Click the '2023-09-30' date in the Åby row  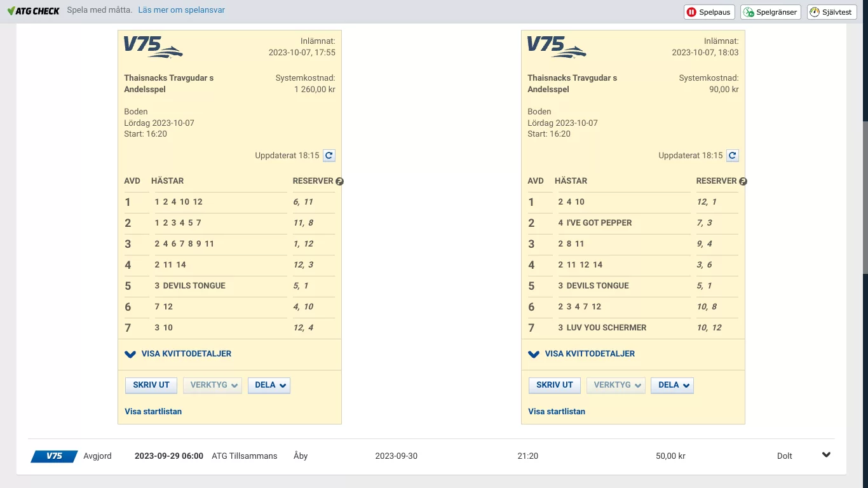click(x=397, y=456)
